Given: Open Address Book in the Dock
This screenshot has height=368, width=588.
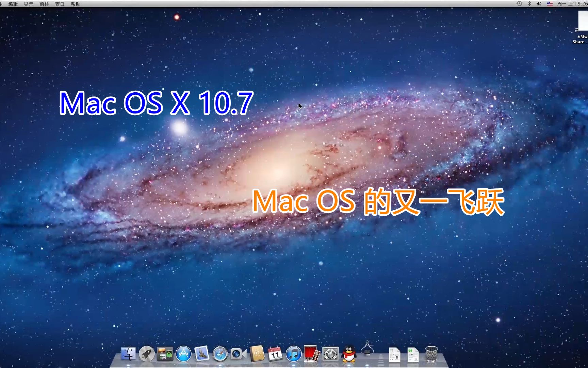Looking at the screenshot, I should point(257,354).
